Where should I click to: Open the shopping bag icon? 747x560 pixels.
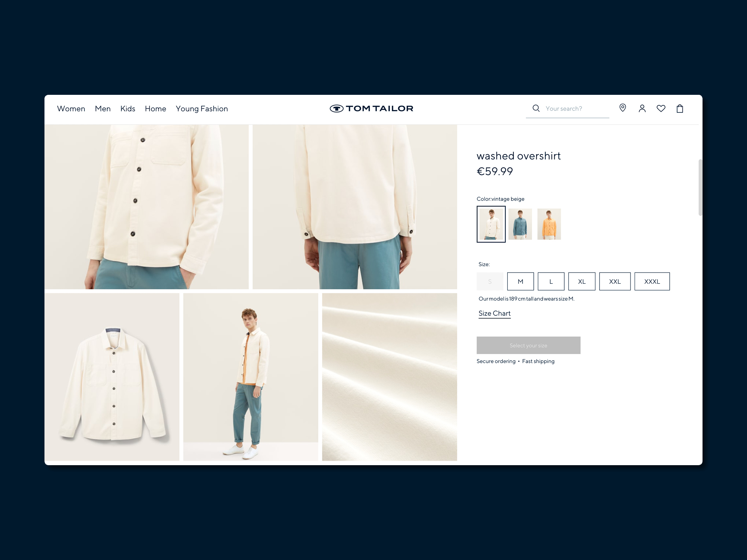680,109
